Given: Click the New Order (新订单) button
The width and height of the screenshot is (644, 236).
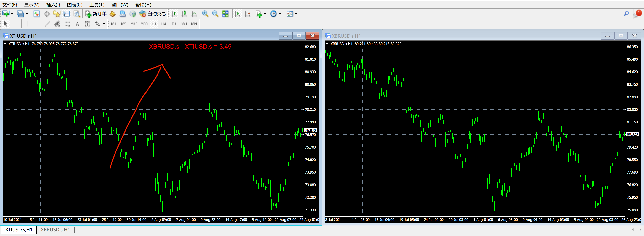Looking at the screenshot, I should coord(96,14).
